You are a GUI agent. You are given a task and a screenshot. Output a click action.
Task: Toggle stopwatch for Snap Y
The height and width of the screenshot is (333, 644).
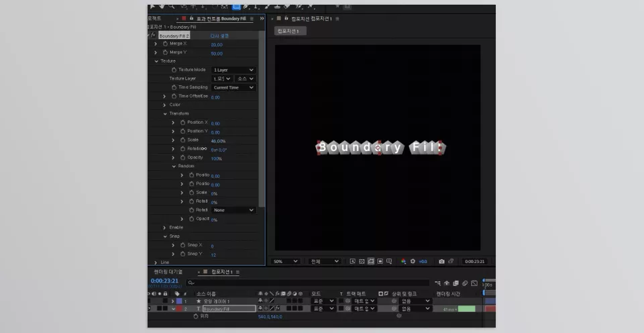click(182, 254)
